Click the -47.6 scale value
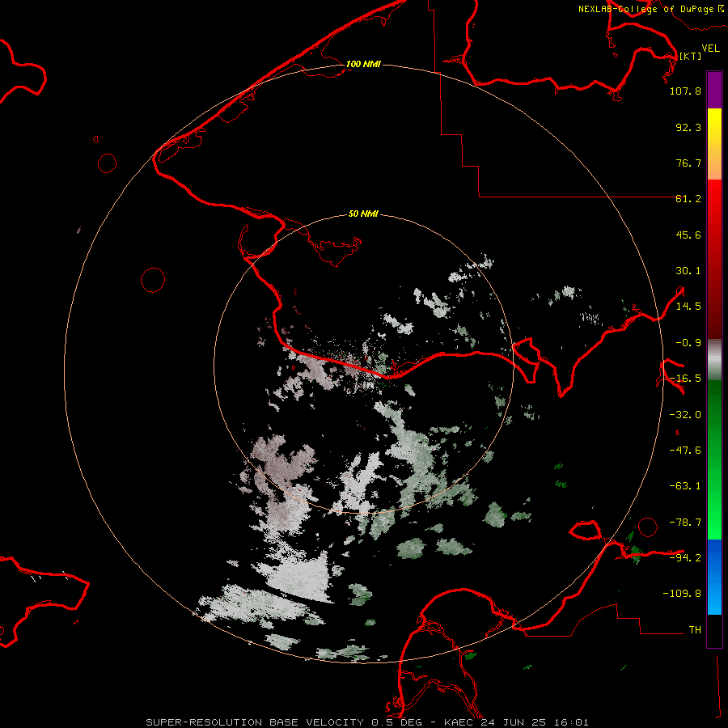 685,451
